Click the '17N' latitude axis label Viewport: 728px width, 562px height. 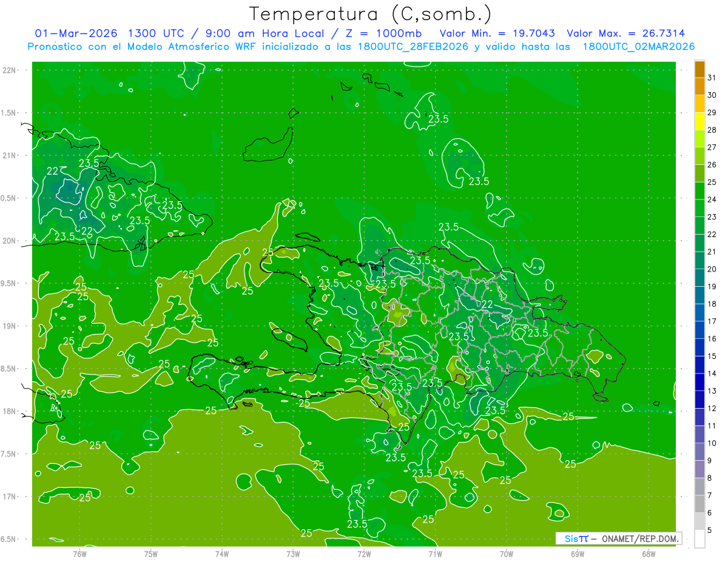[x=10, y=497]
